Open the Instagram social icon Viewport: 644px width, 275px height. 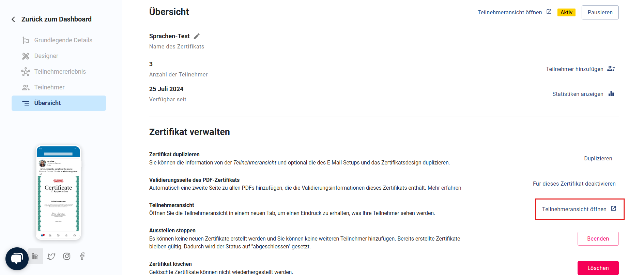[67, 256]
